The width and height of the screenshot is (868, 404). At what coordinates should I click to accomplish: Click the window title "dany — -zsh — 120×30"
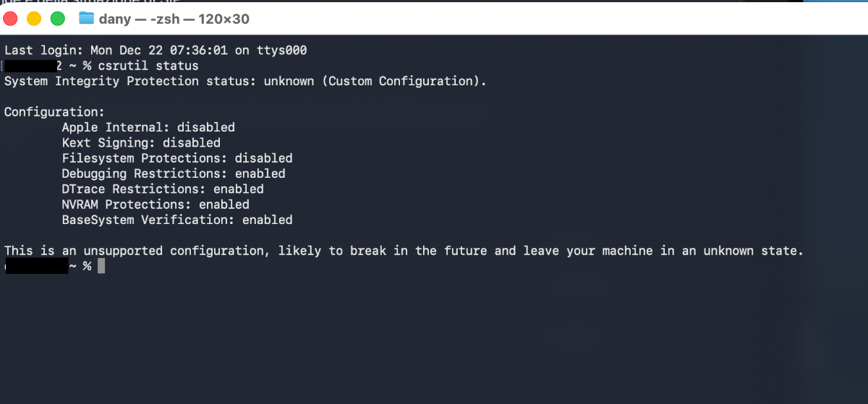click(x=174, y=19)
